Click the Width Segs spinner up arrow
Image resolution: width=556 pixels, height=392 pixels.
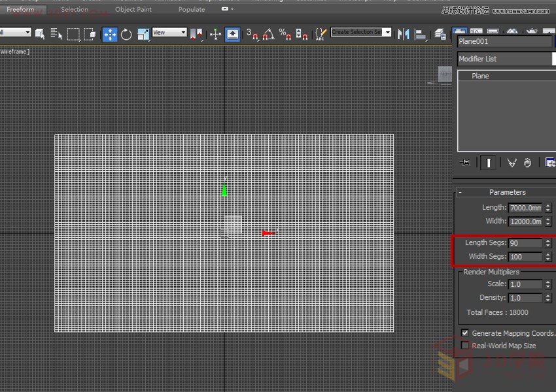(x=547, y=254)
